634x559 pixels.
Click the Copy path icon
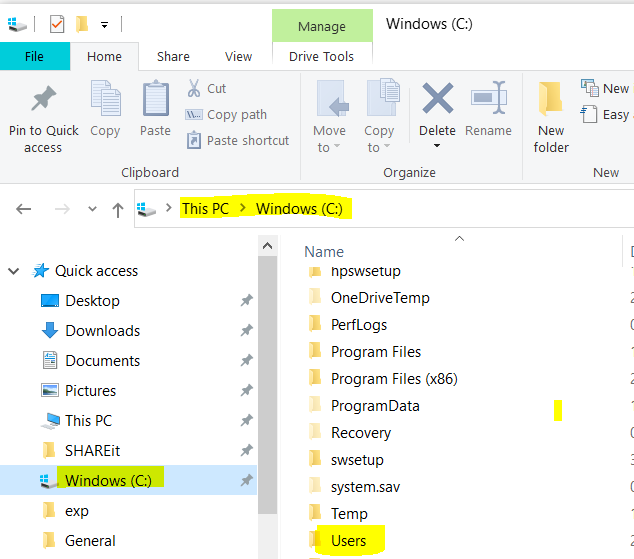click(x=194, y=115)
